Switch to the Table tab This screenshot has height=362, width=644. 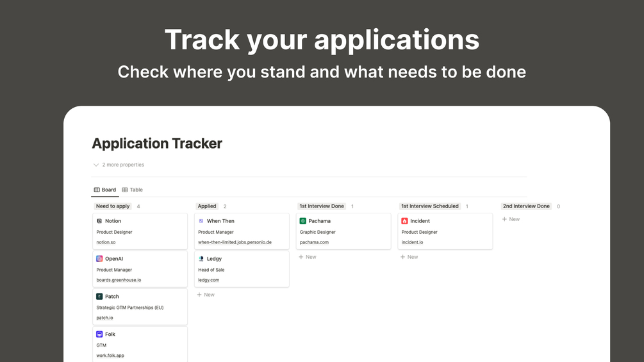[132, 190]
